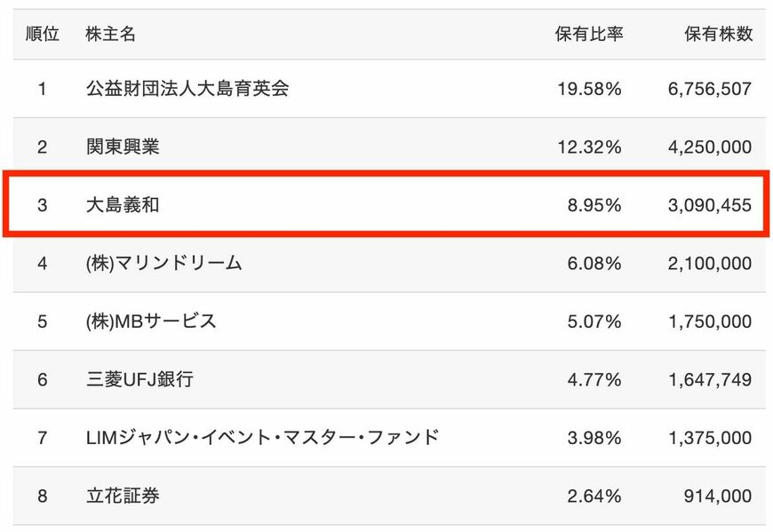This screenshot has height=532, width=773.
Task: Select the 3,090,455 shares cell
Action: pyautogui.click(x=708, y=205)
